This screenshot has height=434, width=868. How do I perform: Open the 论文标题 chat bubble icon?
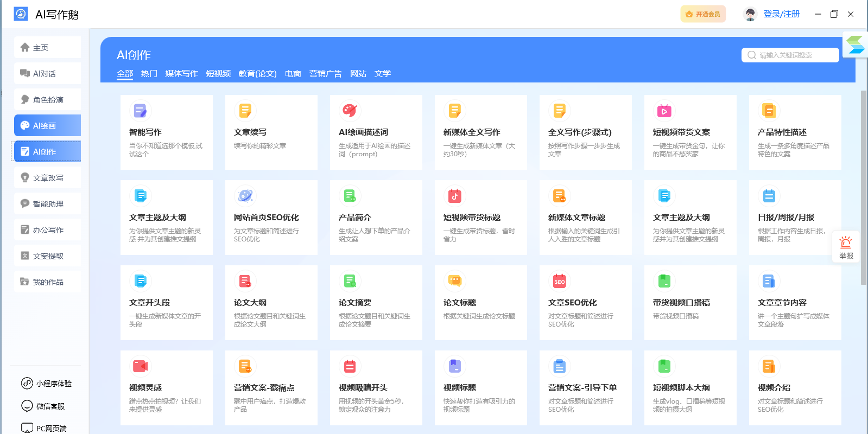coord(454,281)
